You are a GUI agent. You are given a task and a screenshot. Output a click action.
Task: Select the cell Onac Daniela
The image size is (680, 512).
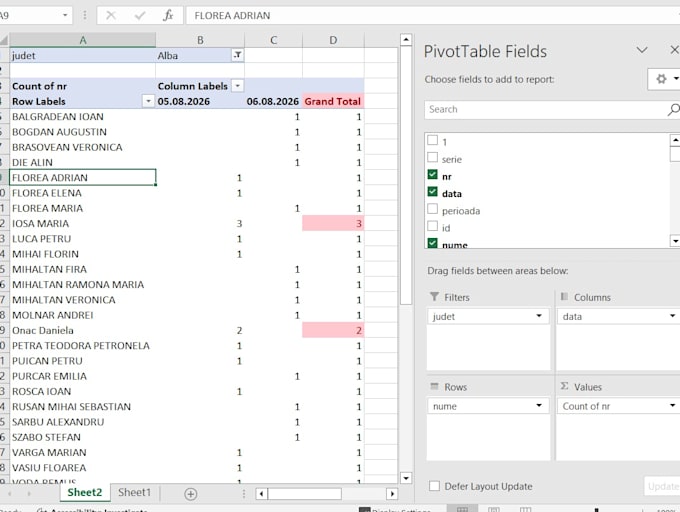[82, 330]
